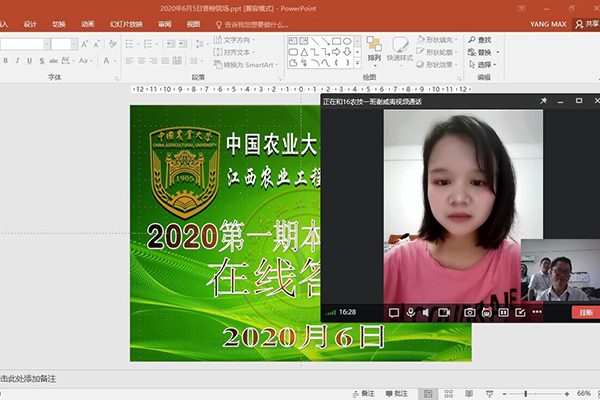Hang up the call with red button
This screenshot has height=400, width=600.
[583, 312]
